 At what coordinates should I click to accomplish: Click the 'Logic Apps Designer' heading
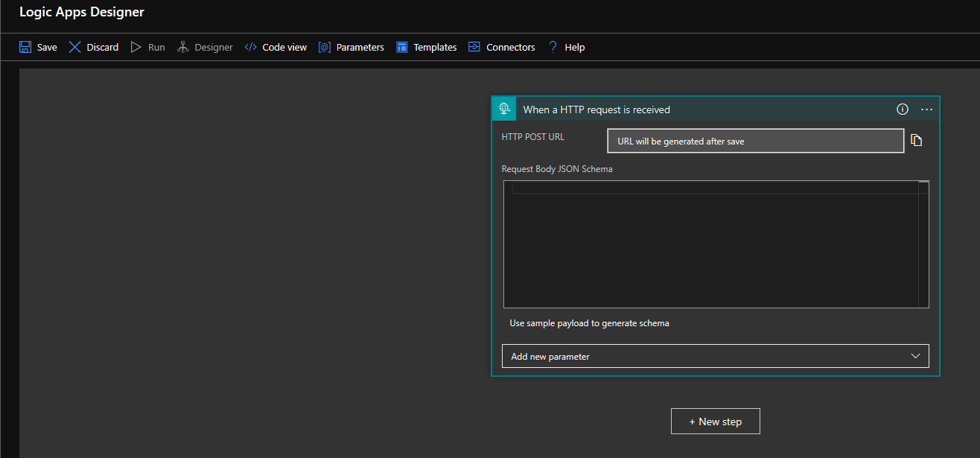(x=82, y=12)
